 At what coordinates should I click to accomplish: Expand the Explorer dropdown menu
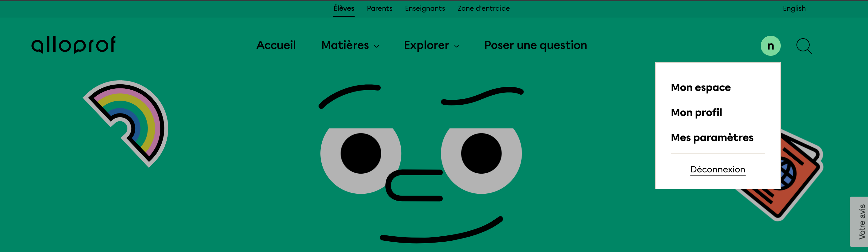pos(431,45)
